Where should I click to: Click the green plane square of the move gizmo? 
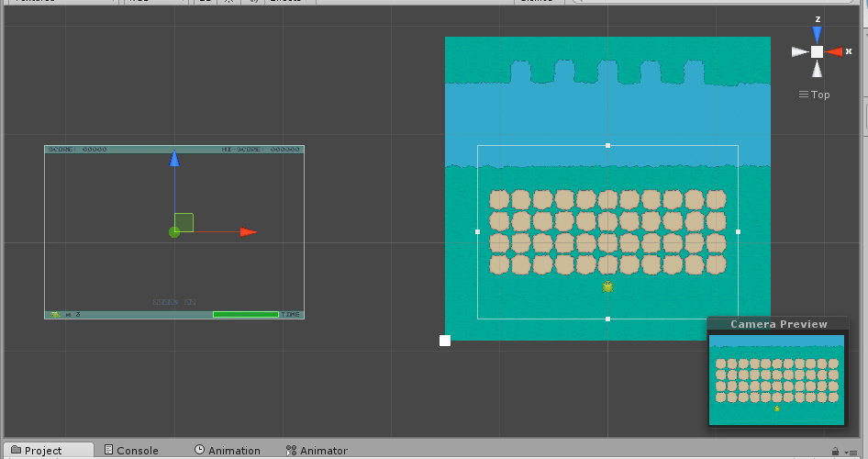[184, 222]
